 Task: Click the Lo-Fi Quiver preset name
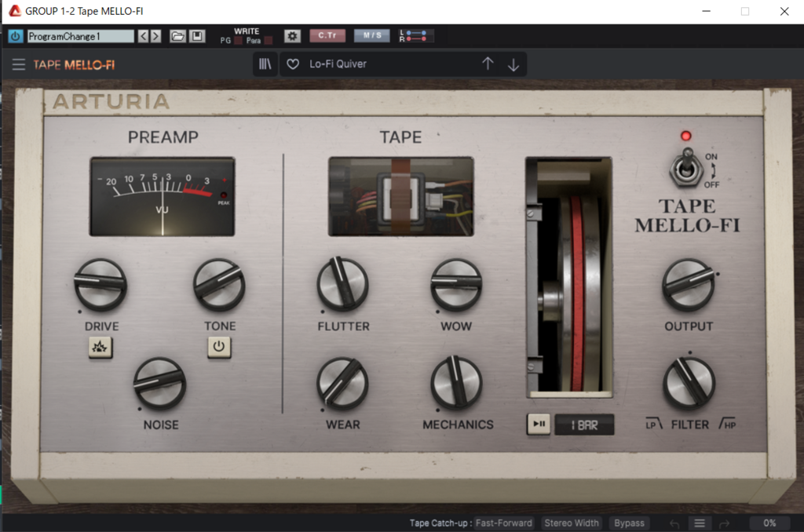338,64
